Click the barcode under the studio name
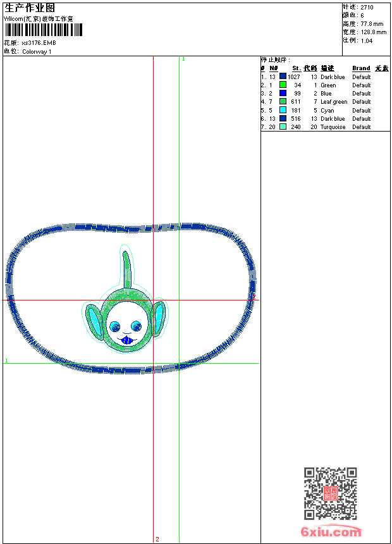 pos(44,30)
